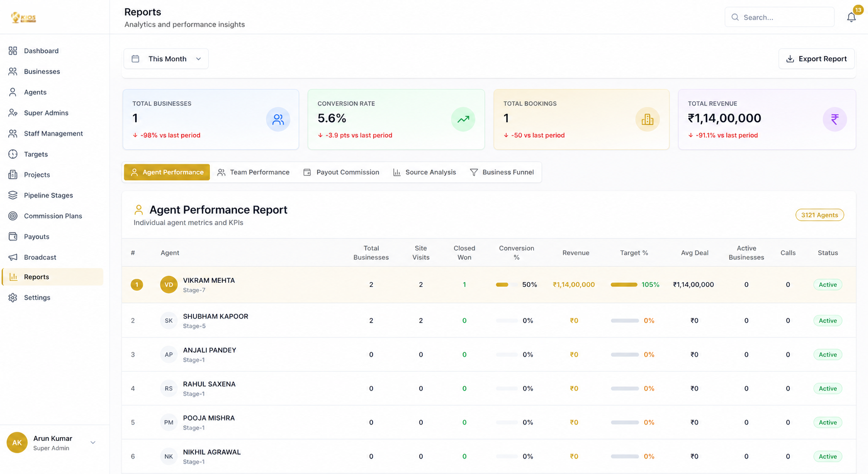The height and width of the screenshot is (474, 868).
Task: Click the Businesses sidebar icon
Action: coord(13,72)
